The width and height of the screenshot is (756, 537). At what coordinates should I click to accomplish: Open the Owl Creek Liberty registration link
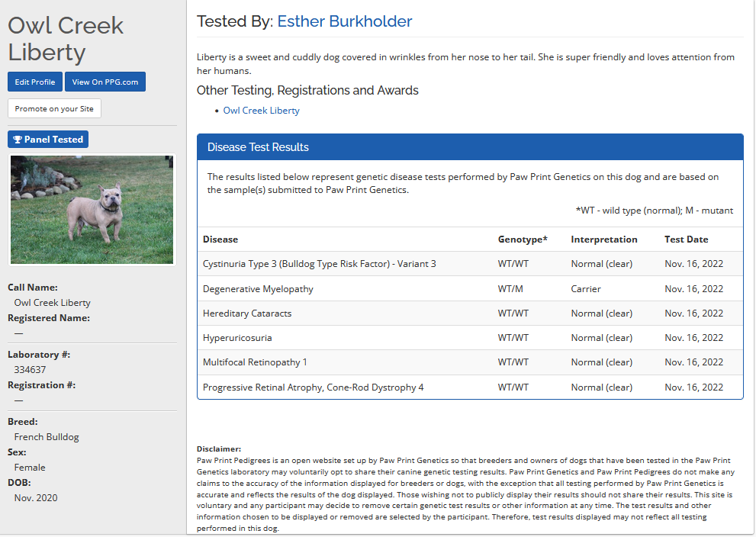261,111
